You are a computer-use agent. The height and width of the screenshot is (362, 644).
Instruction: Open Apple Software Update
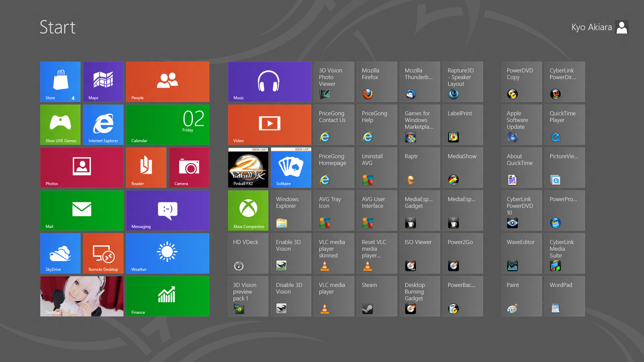click(x=522, y=125)
